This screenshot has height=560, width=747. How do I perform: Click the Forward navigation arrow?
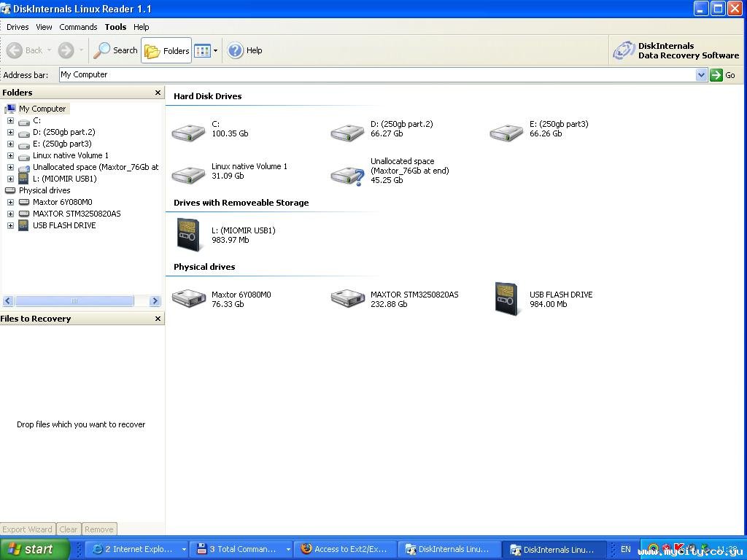pyautogui.click(x=66, y=50)
